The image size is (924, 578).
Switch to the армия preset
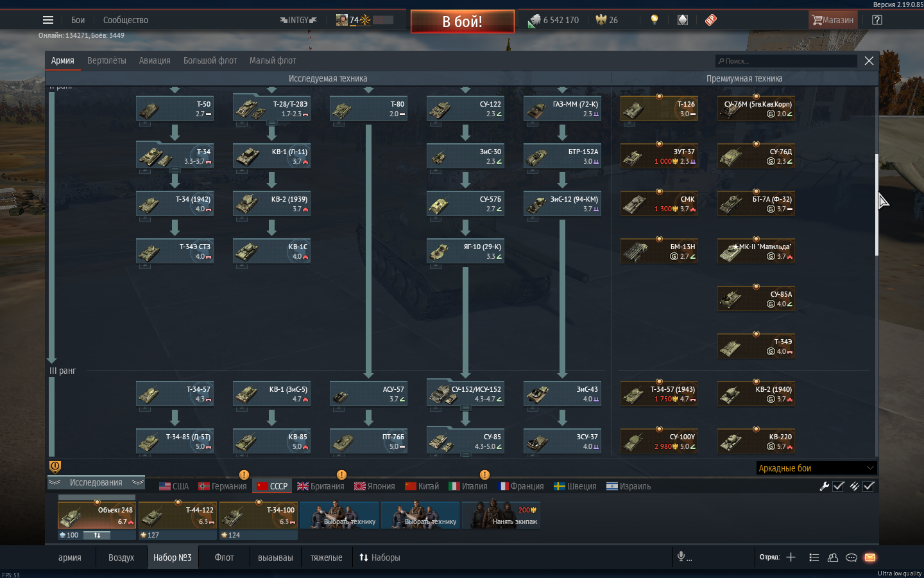70,557
